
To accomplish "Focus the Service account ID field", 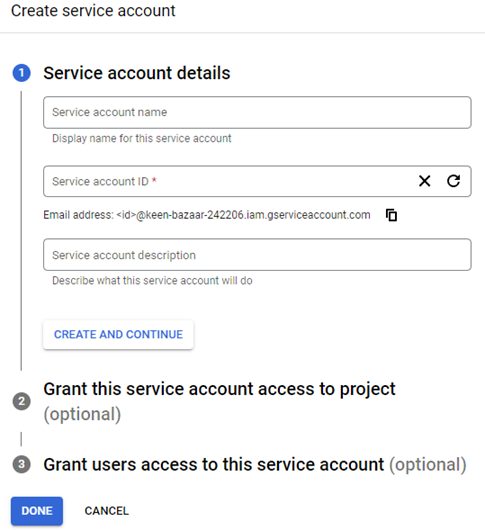I will pos(230,181).
